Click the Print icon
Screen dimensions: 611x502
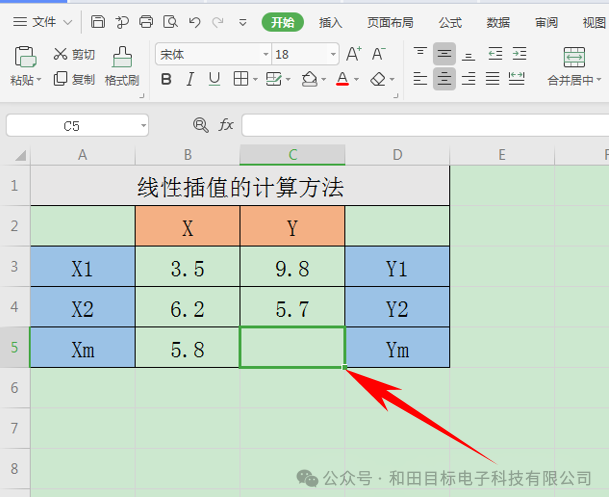(146, 22)
